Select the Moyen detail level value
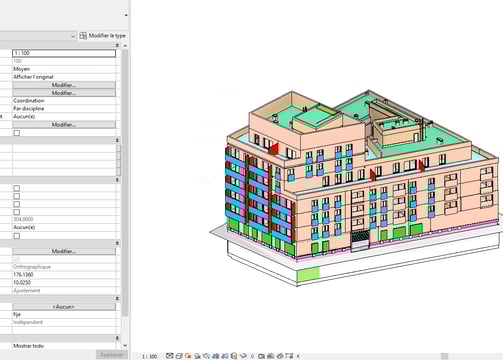Viewport: 503px width, 360px height. tap(64, 69)
